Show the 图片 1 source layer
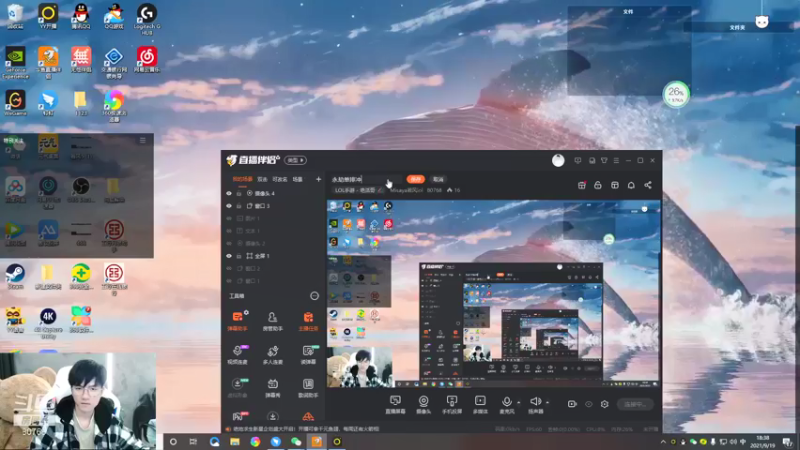800x450 pixels. [x=229, y=218]
